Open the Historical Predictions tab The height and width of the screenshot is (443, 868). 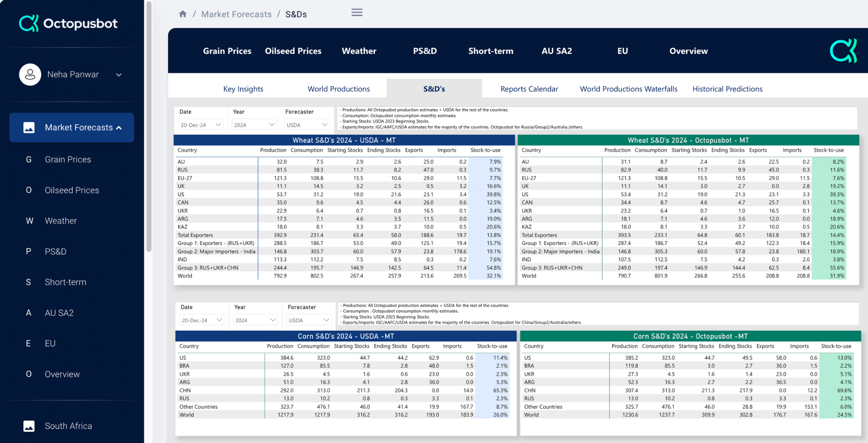[x=727, y=89]
